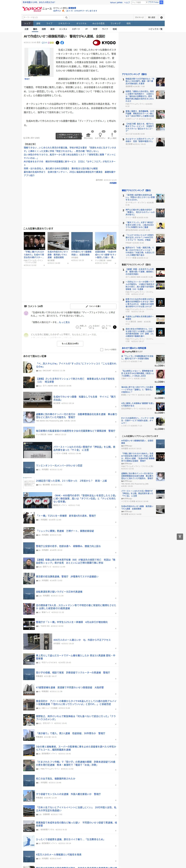Image resolution: width=186 pixels, height=868 pixels.
Task: Select the オリジナル navigation tab
Action: tap(81, 24)
